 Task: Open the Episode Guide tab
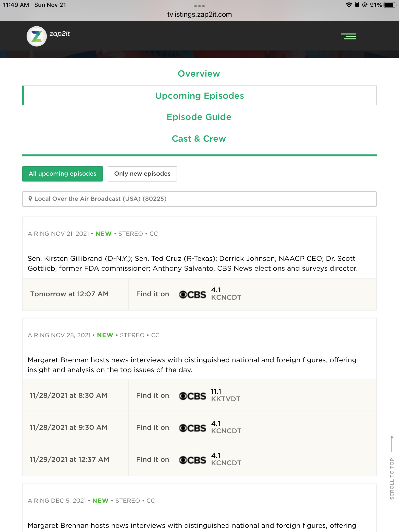coord(199,117)
